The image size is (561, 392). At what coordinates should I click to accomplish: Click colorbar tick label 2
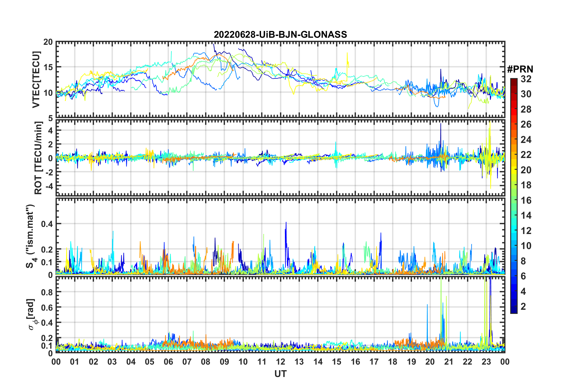coord(523,307)
